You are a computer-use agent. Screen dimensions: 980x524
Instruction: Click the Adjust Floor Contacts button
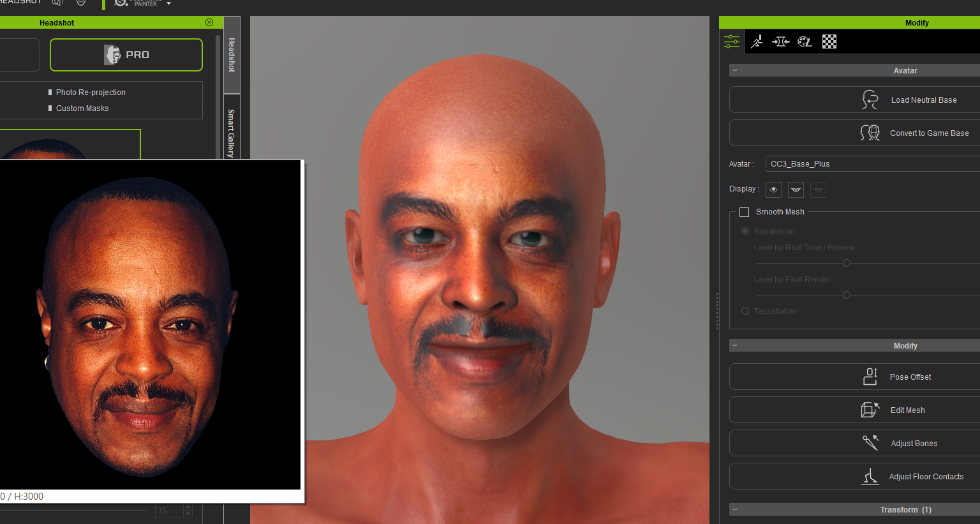[x=855, y=476]
